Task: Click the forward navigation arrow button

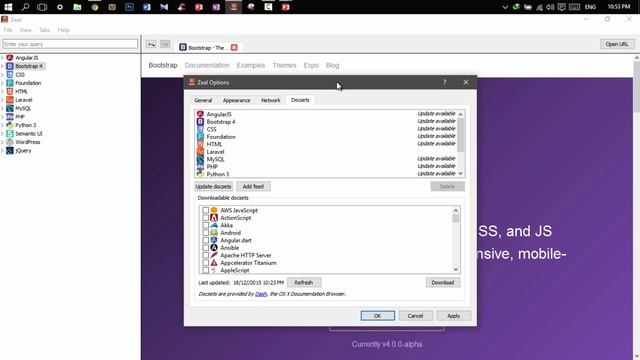Action: [x=165, y=44]
